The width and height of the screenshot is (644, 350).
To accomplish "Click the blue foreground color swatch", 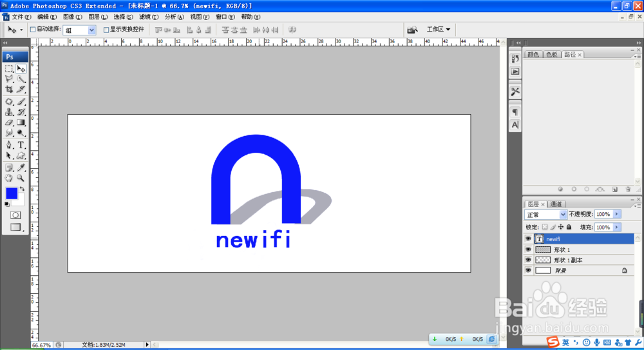I will (x=12, y=193).
